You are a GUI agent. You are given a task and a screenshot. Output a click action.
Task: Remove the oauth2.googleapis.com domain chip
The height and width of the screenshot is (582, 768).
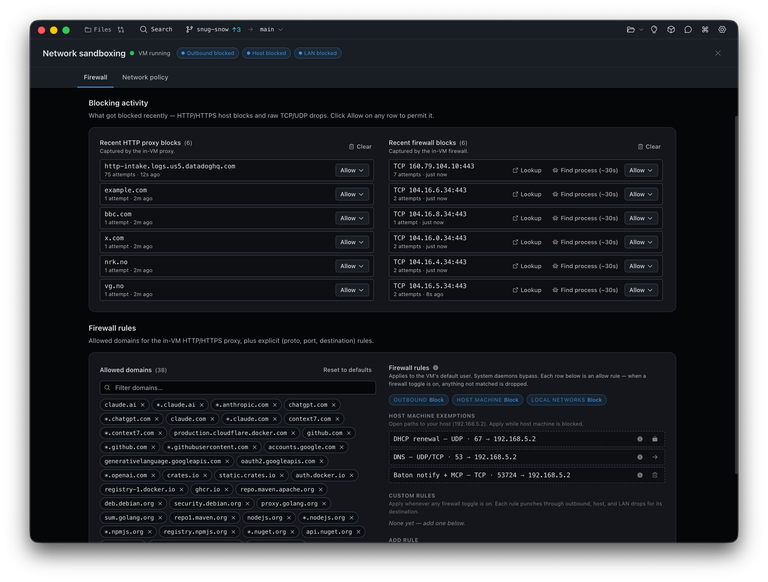[x=321, y=462]
